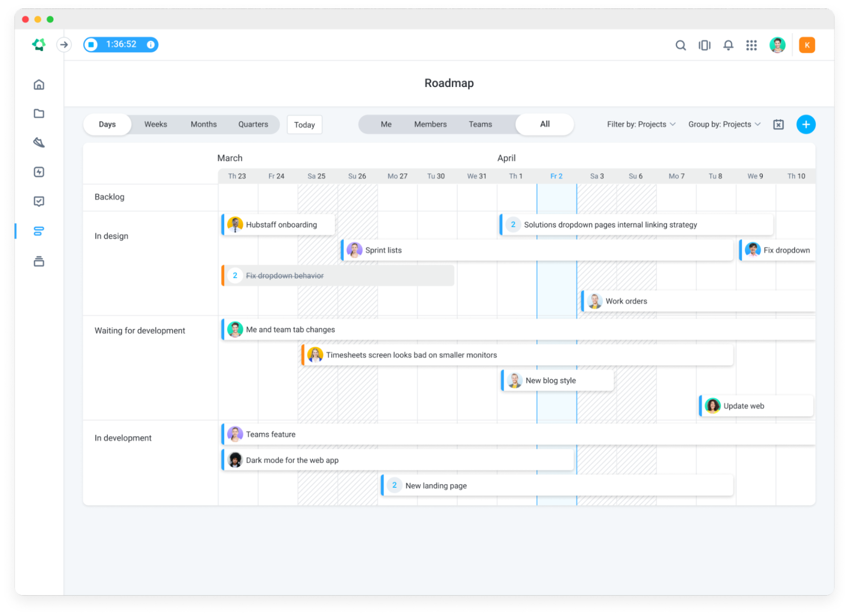Open the Activity lightning icon in sidebar
Screen dimensions: 849x616
(x=39, y=172)
